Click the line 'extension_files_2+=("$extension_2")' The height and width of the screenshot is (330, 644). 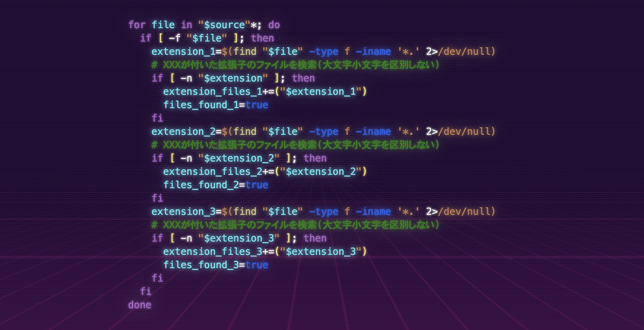tap(265, 172)
